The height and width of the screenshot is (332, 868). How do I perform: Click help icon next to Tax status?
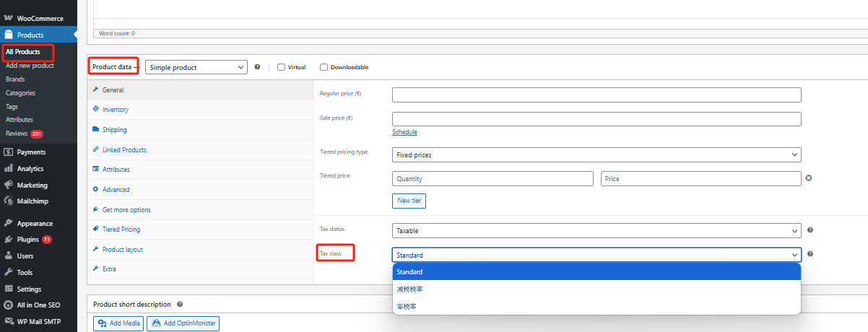click(810, 230)
